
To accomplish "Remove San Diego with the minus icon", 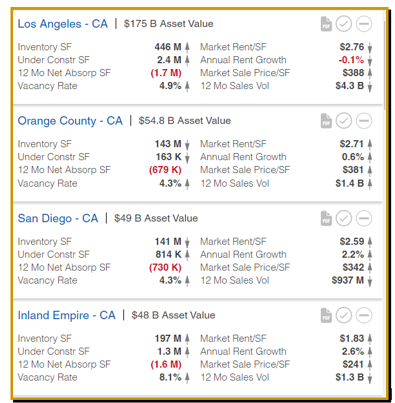I will tap(364, 218).
